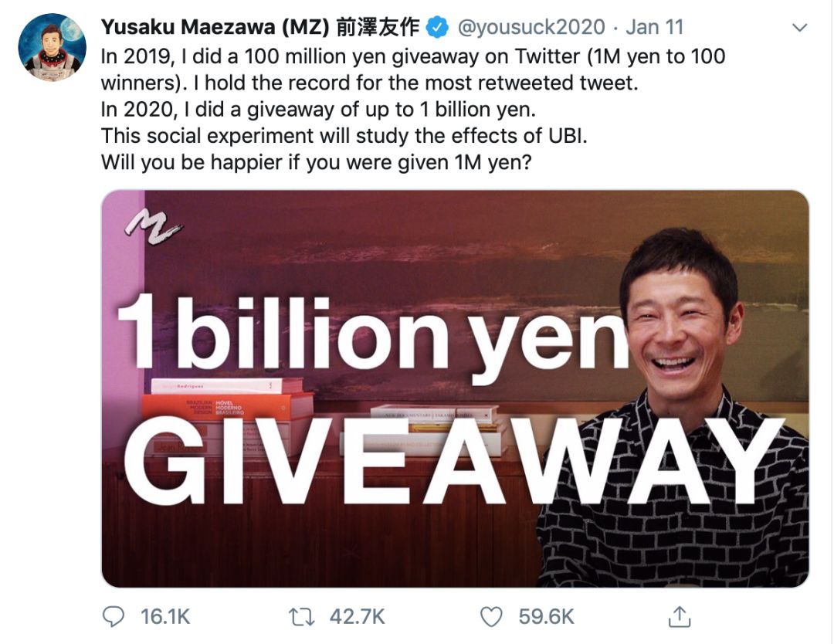The image size is (834, 644).
Task: Open the Yusaku Maezawa (MZ) display name
Action: (x=260, y=27)
